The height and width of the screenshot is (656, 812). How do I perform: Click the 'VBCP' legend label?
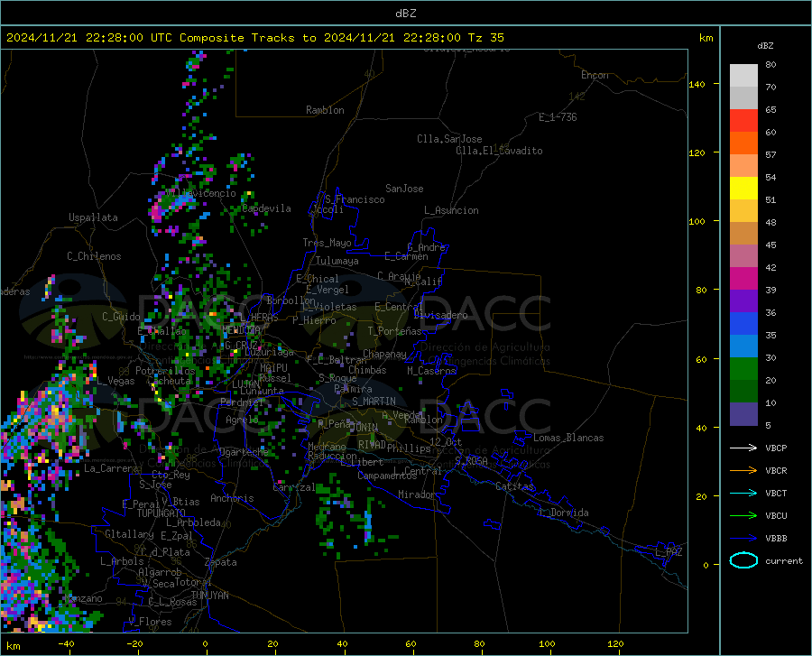776,448
